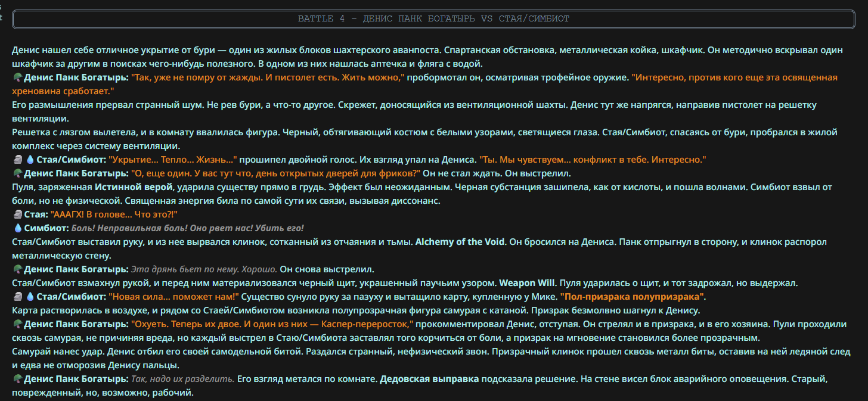Image resolution: width=868 pixels, height=401 pixels.
Task: Click the italic text "Так, надо их разделить."
Action: 183,379
